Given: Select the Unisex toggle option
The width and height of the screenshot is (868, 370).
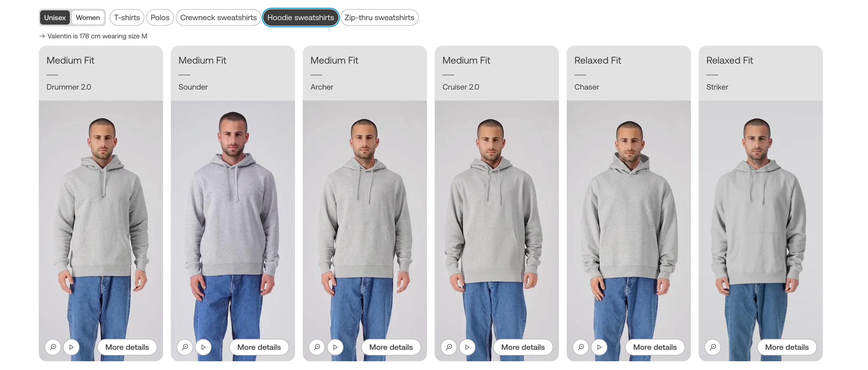Looking at the screenshot, I should [55, 17].
